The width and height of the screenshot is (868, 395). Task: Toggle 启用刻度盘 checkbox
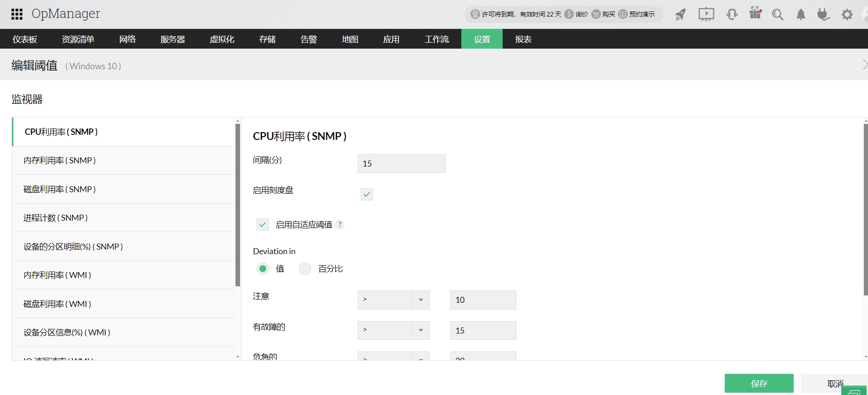[367, 194]
